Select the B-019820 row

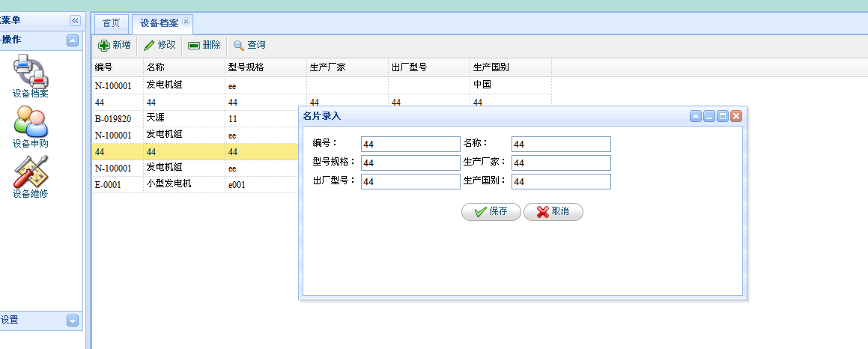(195, 118)
